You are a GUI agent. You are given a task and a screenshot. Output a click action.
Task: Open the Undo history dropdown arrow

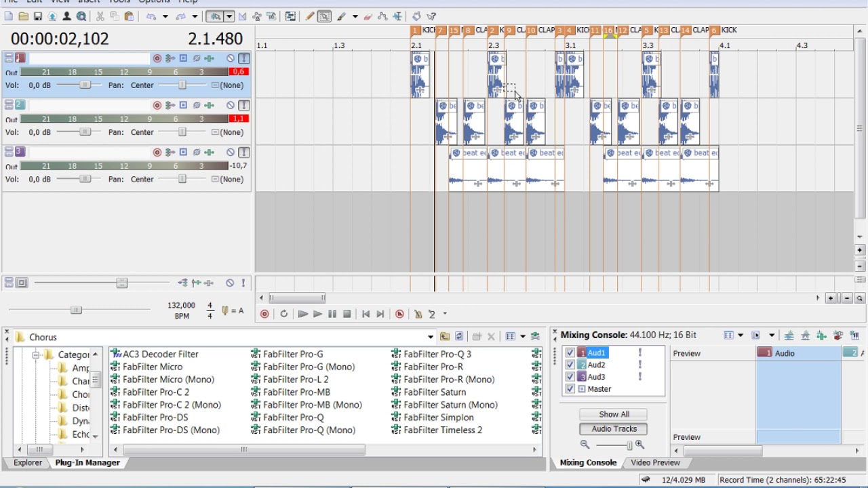(x=165, y=16)
